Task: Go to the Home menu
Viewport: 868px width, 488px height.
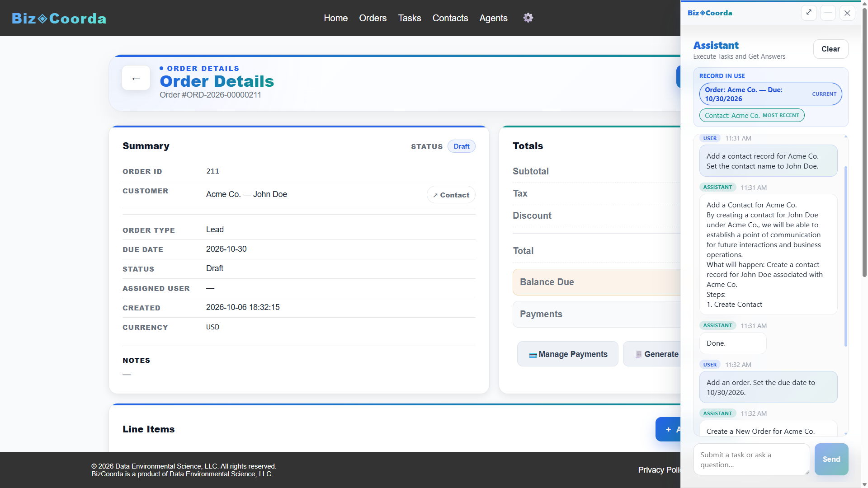Action: tap(336, 18)
